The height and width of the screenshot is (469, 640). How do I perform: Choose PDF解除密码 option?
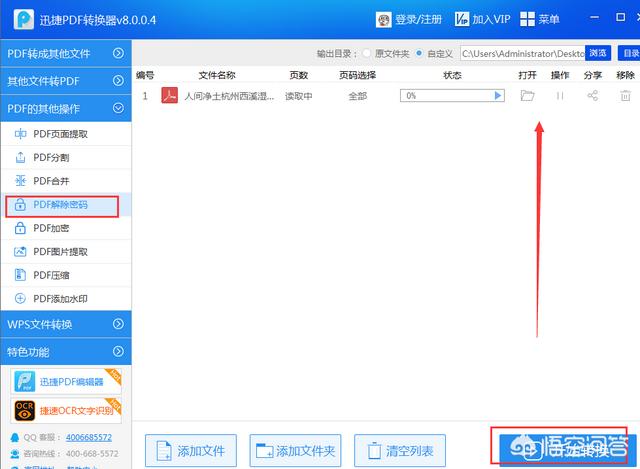(x=66, y=204)
